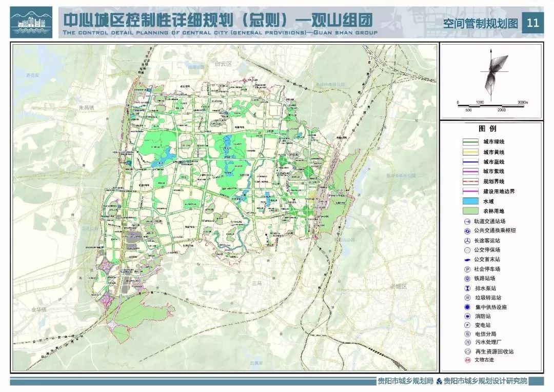Click the 城市黄线 legend label

494,152
